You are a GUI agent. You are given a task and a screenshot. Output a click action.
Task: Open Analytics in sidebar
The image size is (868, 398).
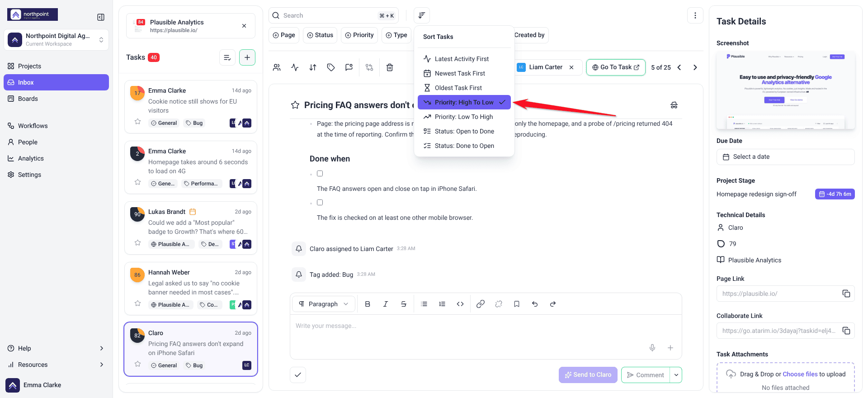pos(56,158)
